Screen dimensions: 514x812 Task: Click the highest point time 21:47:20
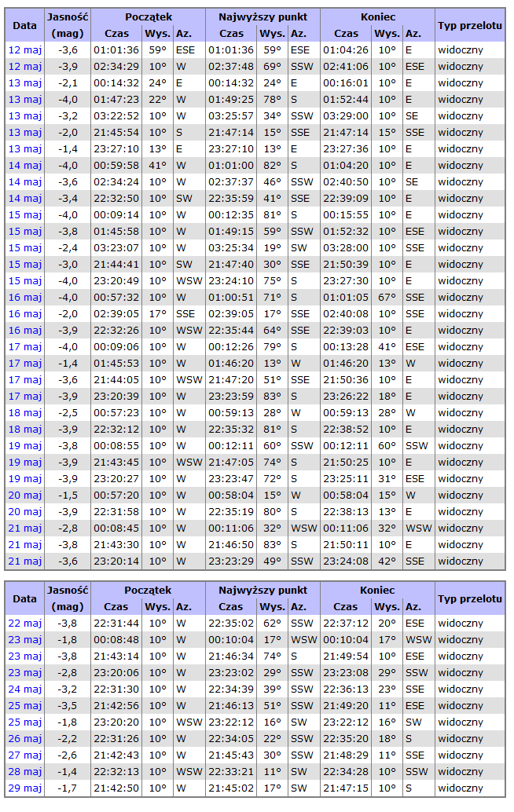231,380
